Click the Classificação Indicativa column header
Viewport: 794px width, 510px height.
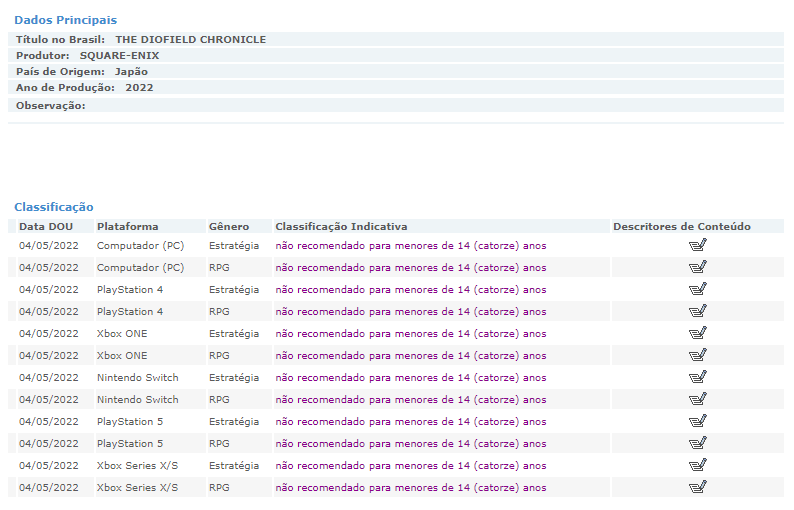click(341, 227)
